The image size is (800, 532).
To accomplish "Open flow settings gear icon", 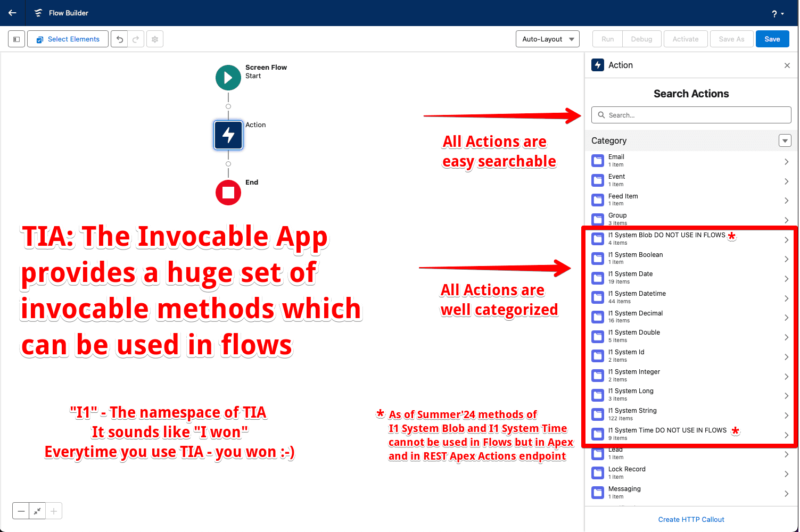I will click(x=155, y=39).
